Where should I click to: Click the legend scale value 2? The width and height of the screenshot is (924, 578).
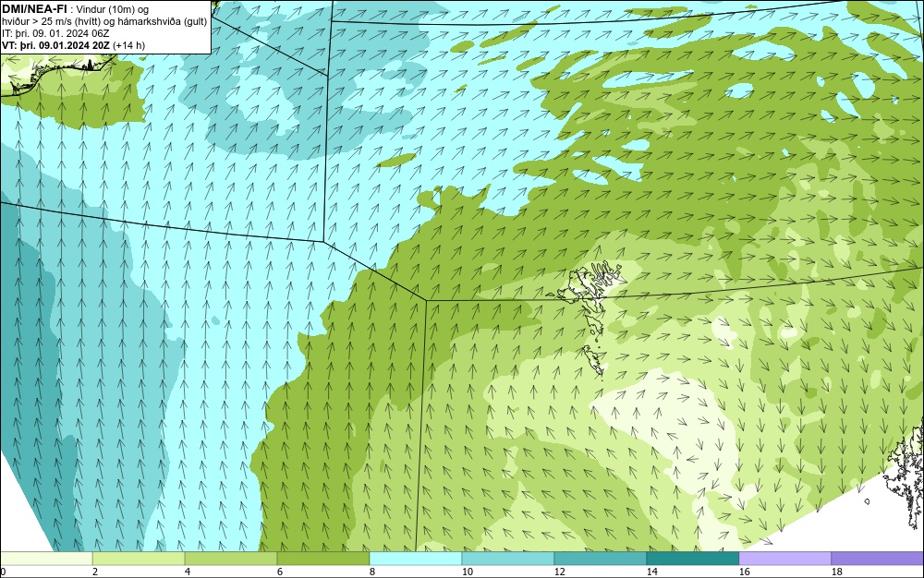95,572
